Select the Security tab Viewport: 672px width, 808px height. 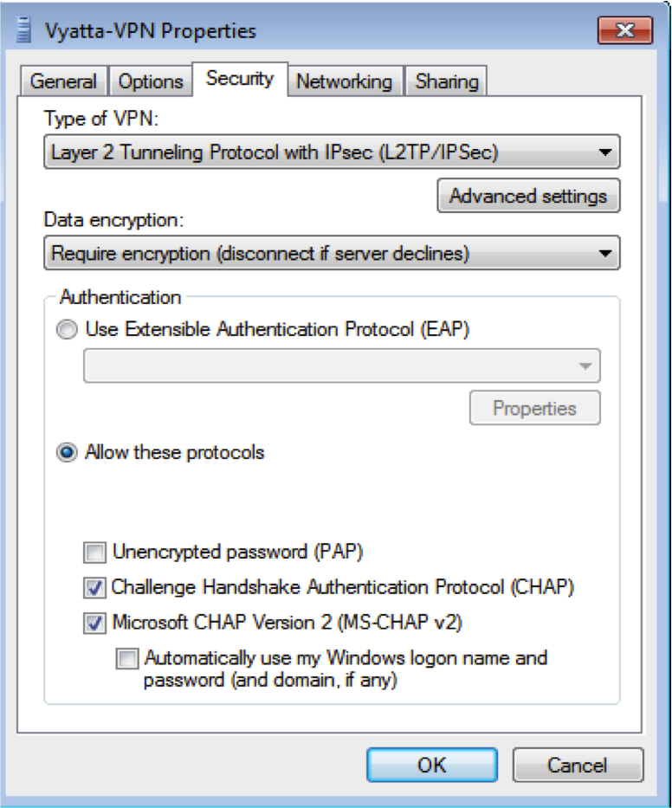[240, 79]
